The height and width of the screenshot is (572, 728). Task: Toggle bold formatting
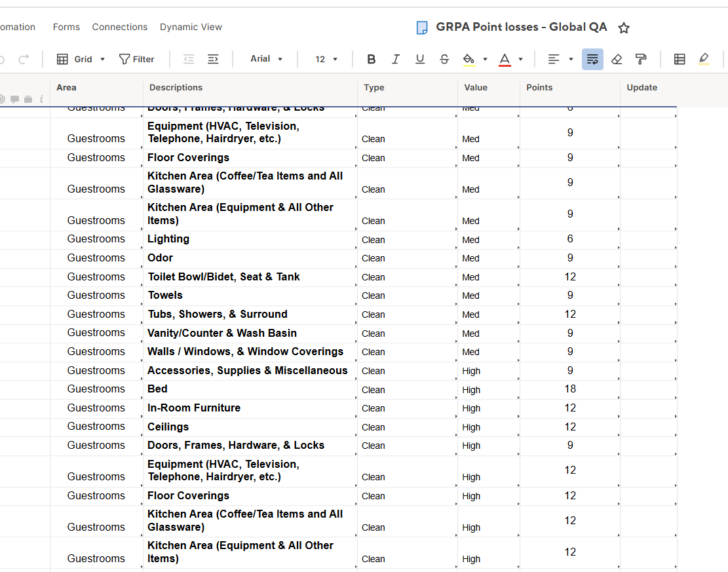[372, 59]
